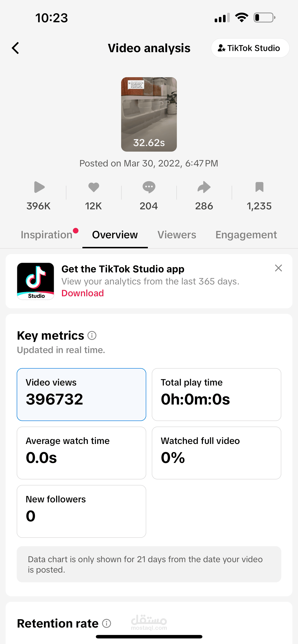The image size is (298, 644).
Task: Tap the heart likes icon
Action: (94, 187)
